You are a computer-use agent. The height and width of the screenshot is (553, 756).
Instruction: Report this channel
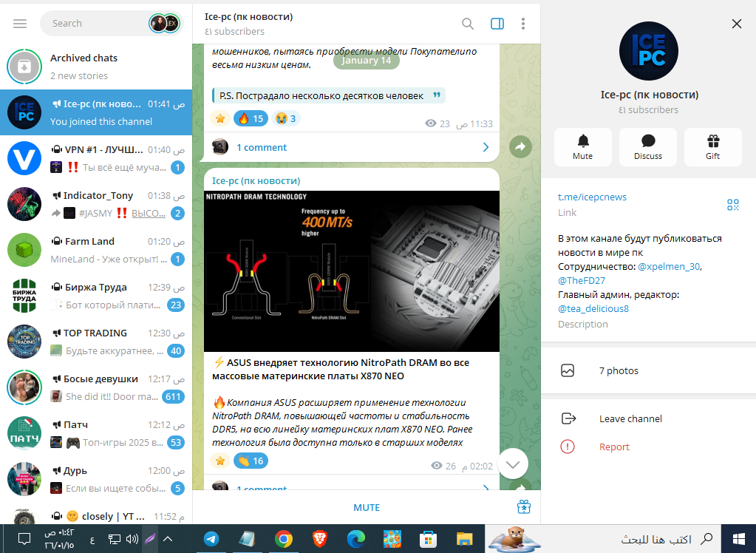(649, 447)
